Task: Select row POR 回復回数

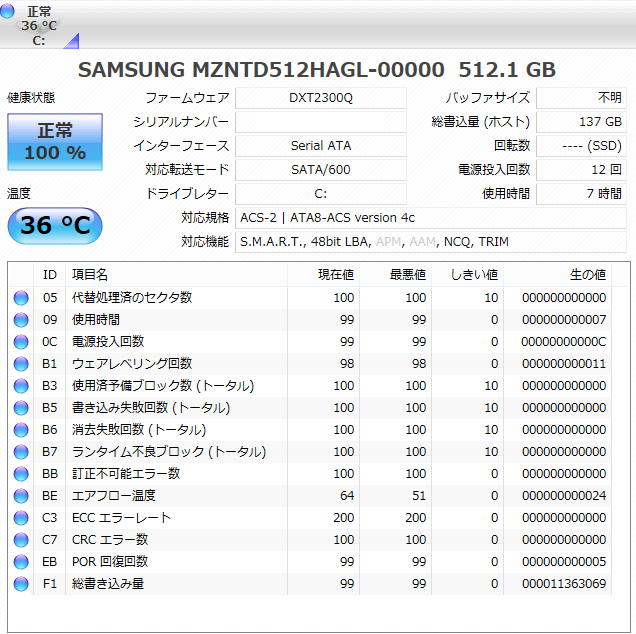Action: [310, 562]
